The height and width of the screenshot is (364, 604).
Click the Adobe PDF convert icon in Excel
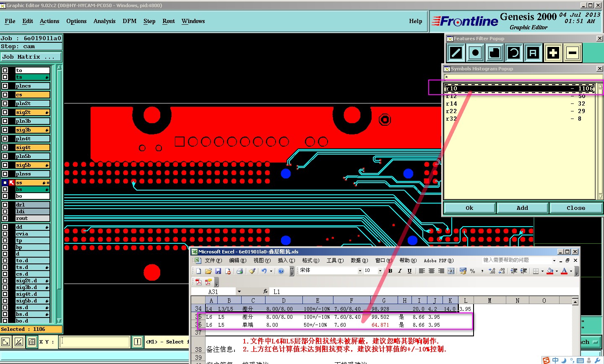pyautogui.click(x=198, y=282)
